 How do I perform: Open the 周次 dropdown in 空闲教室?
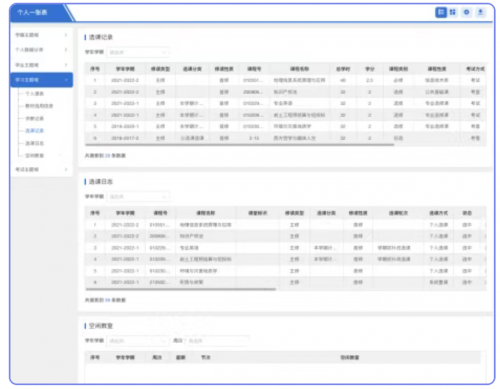click(x=217, y=341)
